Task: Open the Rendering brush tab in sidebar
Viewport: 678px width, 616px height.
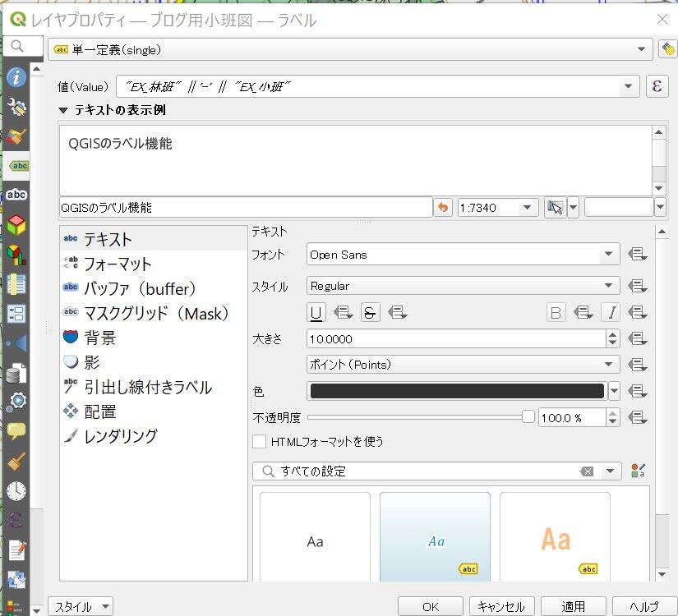Action: tap(16, 461)
